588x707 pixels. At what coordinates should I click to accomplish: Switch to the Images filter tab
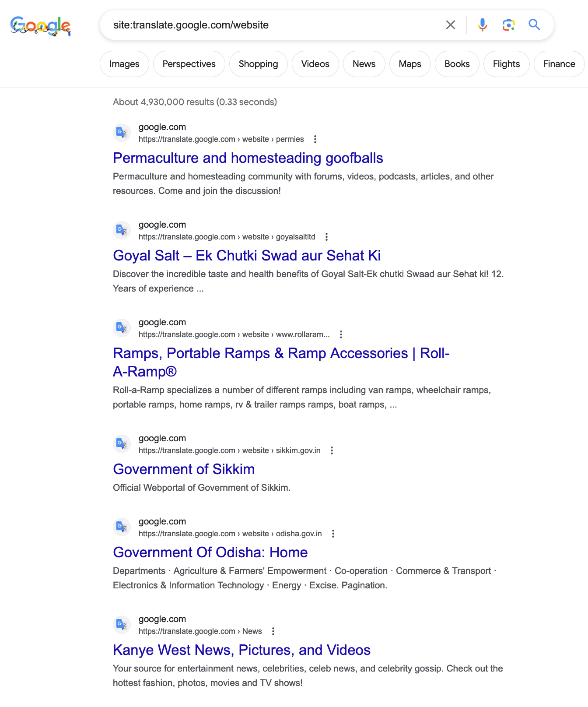pyautogui.click(x=124, y=64)
